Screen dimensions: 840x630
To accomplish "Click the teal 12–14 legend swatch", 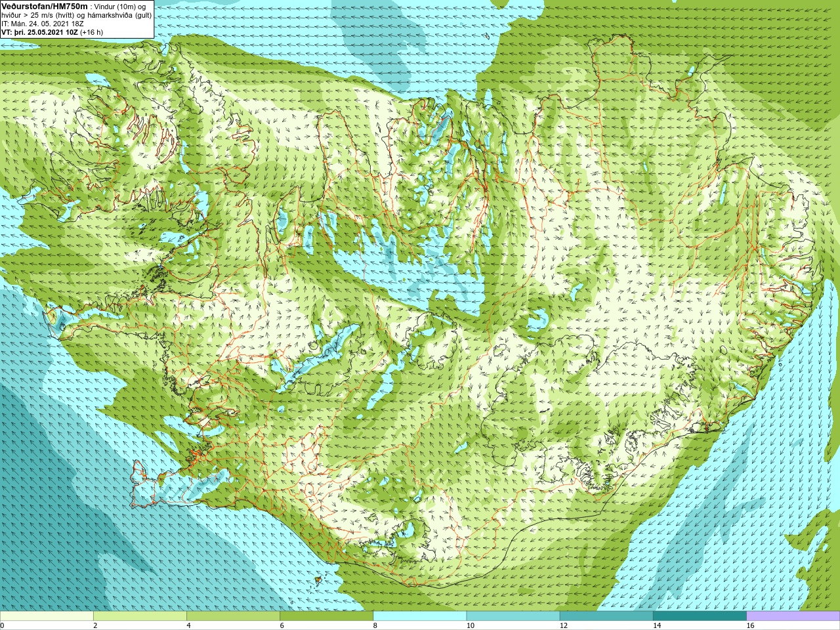I will coord(606,616).
